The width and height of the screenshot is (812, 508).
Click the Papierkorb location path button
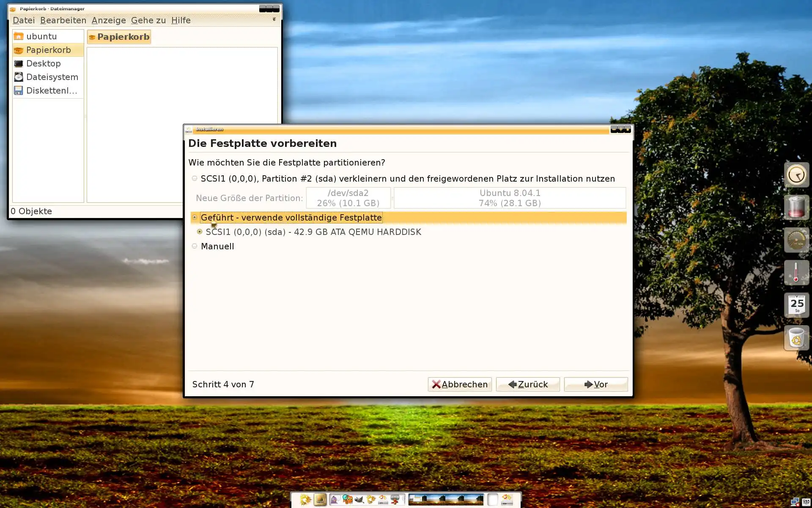click(119, 37)
